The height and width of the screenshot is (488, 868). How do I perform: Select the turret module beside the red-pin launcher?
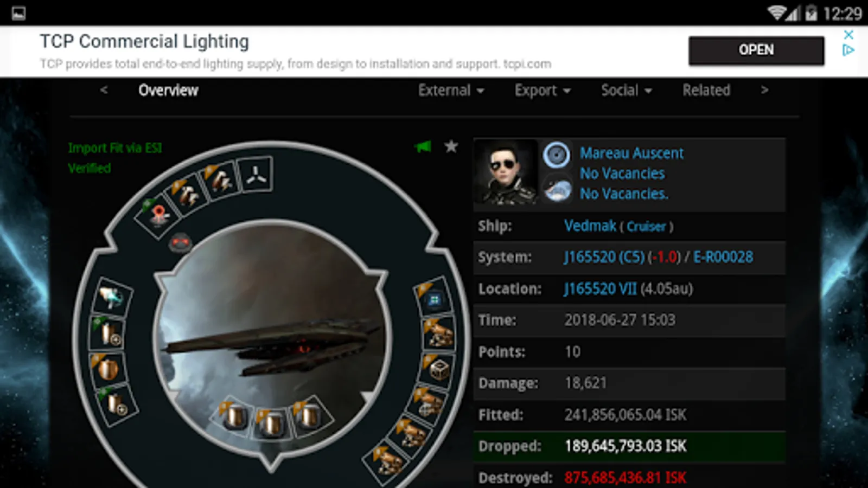point(188,193)
